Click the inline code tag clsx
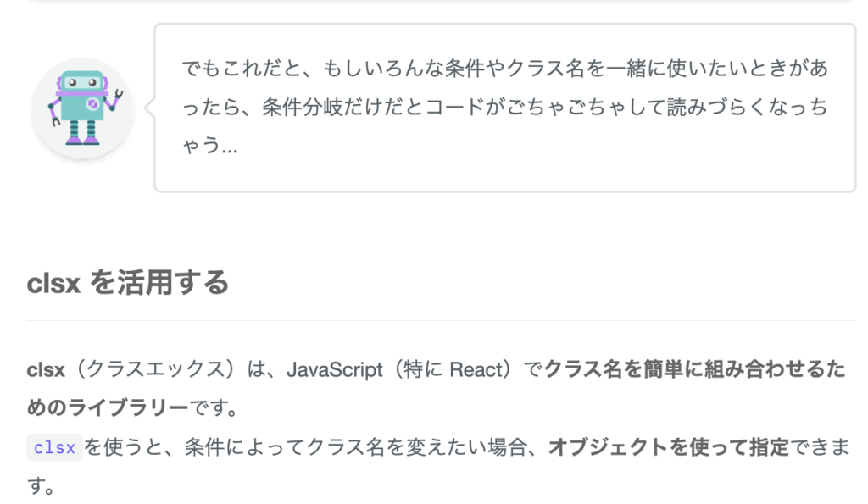Screen dimensions: 868x504 (54, 447)
